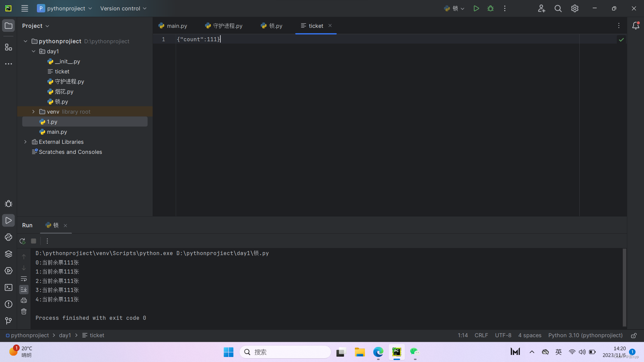This screenshot has width=644, height=362.
Task: Toggle read-only lock in status bar
Action: click(634, 336)
